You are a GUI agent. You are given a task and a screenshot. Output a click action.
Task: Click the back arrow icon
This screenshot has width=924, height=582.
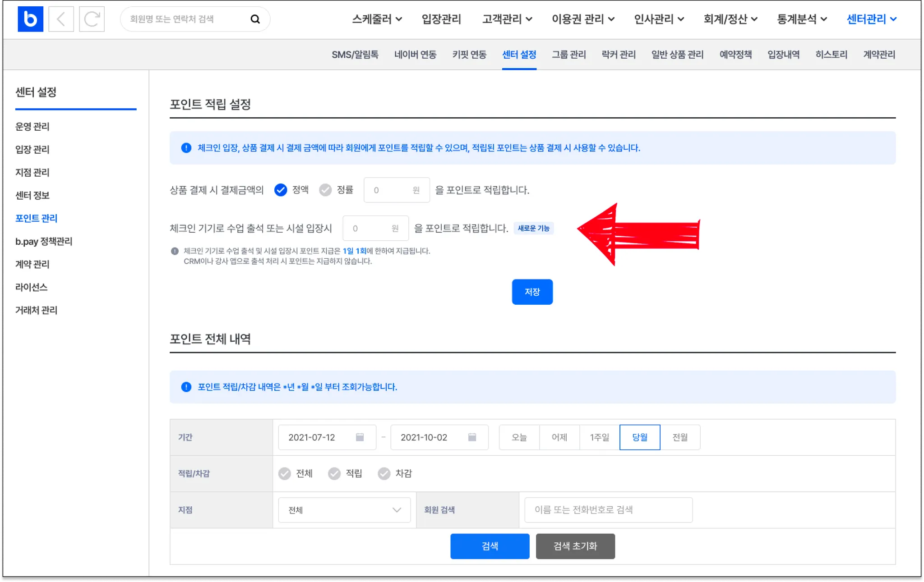[61, 19]
